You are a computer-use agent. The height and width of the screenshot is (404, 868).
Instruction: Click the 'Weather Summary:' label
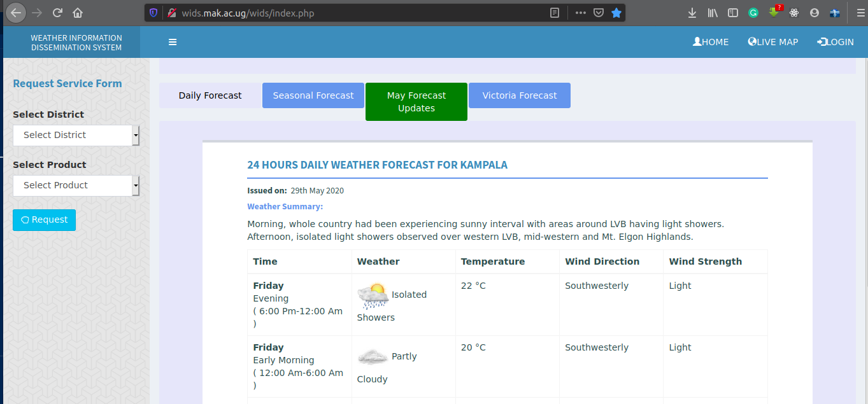click(x=285, y=206)
